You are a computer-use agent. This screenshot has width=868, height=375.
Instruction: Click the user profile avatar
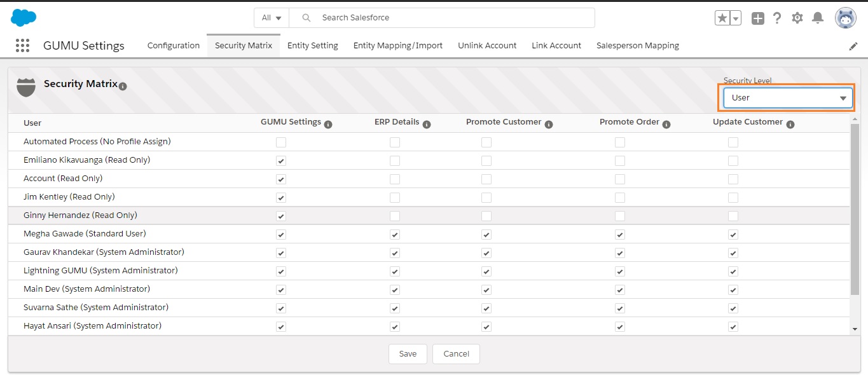point(846,18)
